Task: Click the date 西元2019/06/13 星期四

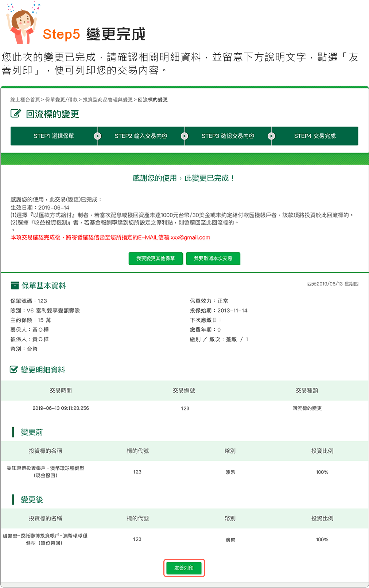Action: coord(333,284)
